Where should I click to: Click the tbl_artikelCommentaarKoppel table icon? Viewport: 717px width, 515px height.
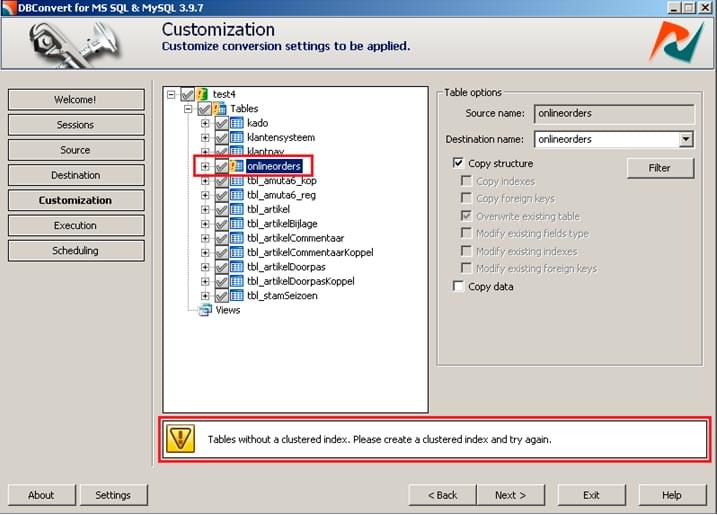(x=236, y=252)
